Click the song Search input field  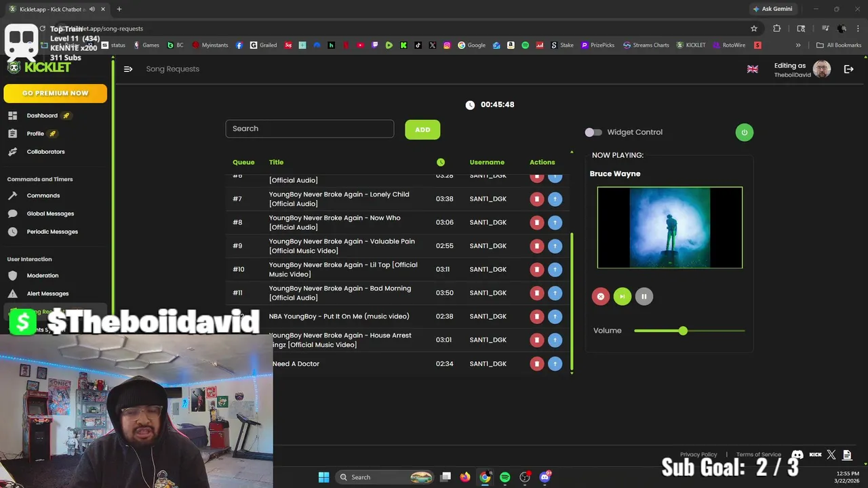point(310,129)
